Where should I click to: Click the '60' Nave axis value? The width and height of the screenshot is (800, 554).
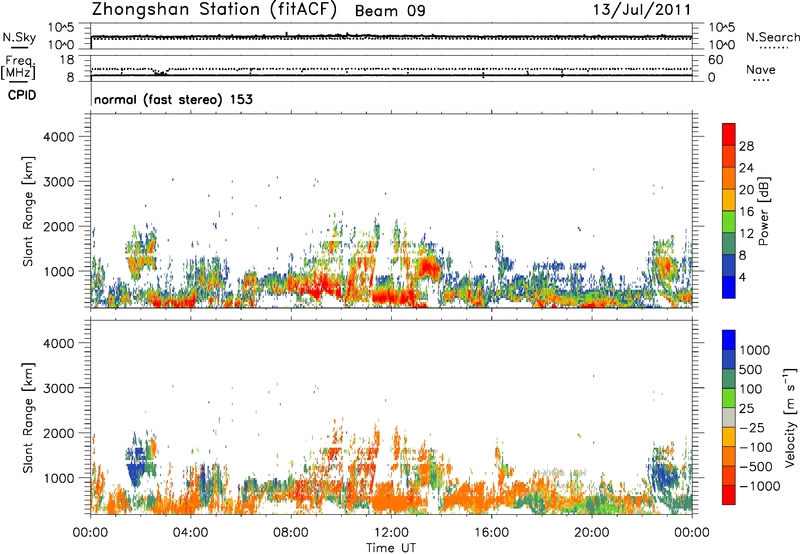(715, 60)
